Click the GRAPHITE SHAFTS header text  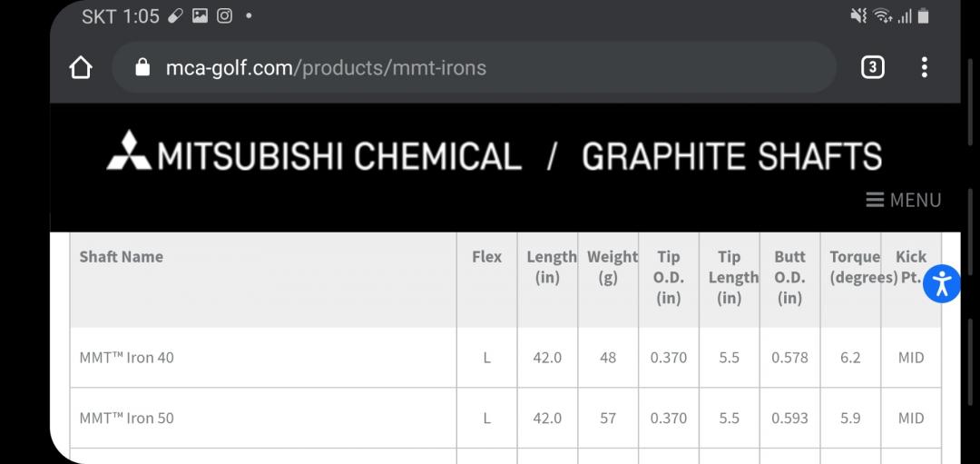731,156
